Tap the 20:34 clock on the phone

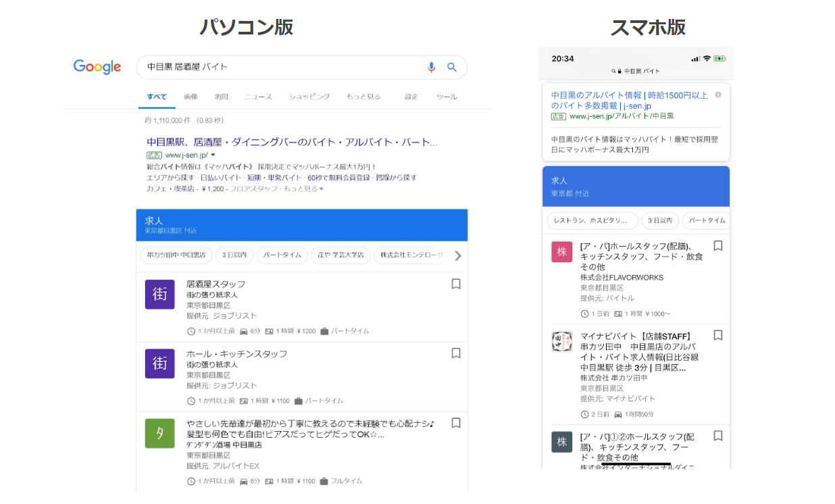[x=563, y=59]
